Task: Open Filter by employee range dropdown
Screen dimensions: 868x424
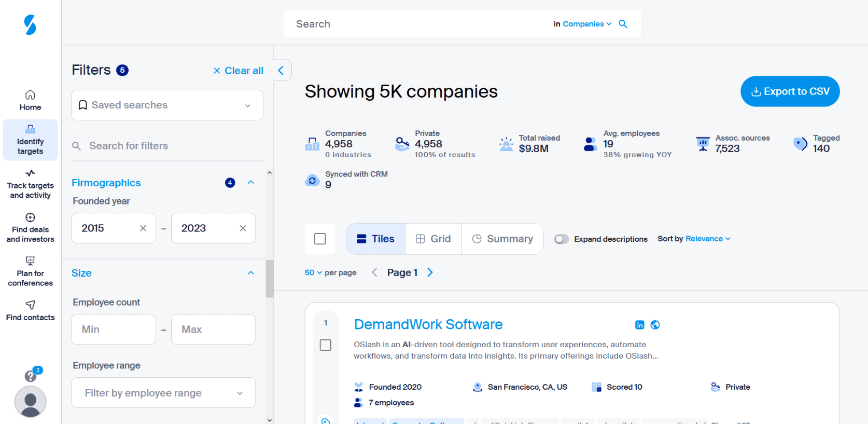Action: (163, 393)
